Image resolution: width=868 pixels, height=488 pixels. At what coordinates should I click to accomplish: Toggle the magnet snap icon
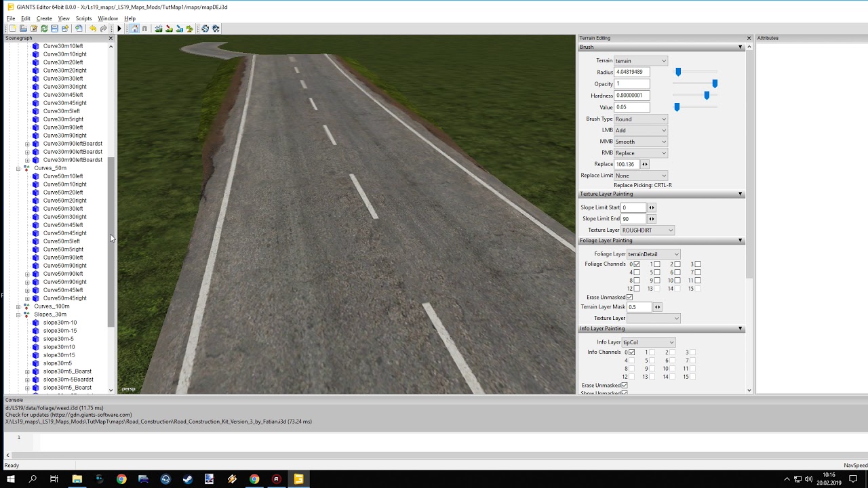tap(144, 28)
